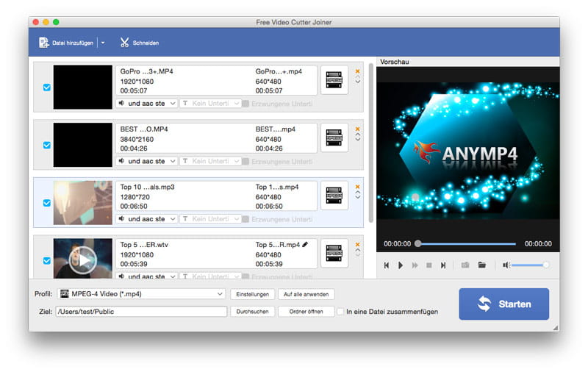Image resolution: width=588 pixels, height=372 pixels.
Task: Select the Top 10 video thumbnail
Action: click(x=83, y=202)
